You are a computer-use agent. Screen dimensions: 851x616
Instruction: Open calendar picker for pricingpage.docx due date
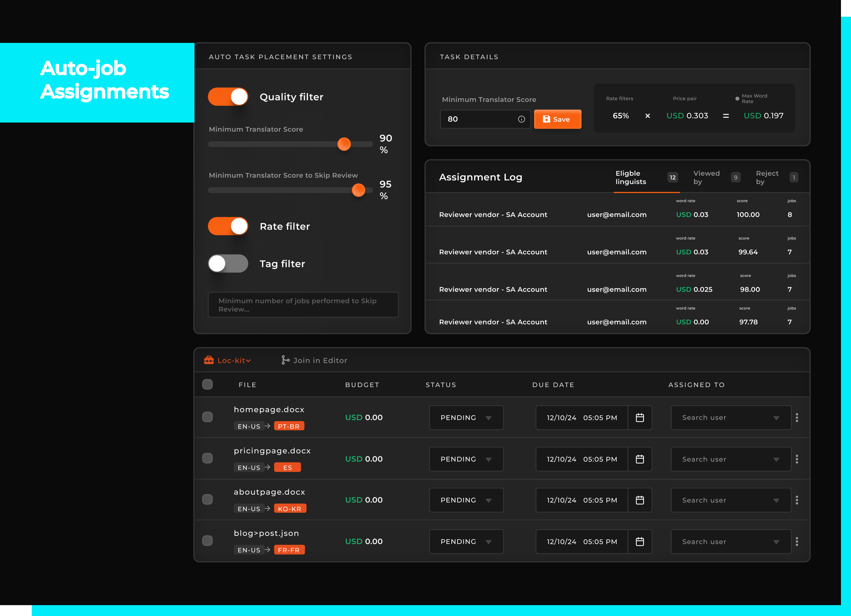point(640,459)
